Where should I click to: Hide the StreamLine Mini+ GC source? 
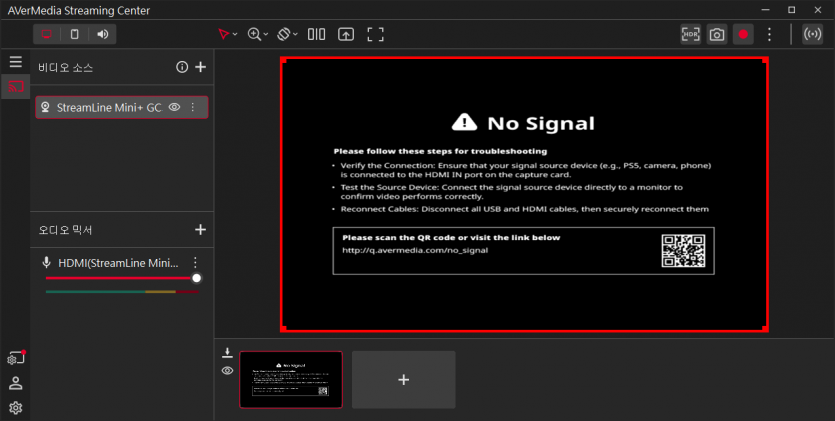pyautogui.click(x=174, y=107)
